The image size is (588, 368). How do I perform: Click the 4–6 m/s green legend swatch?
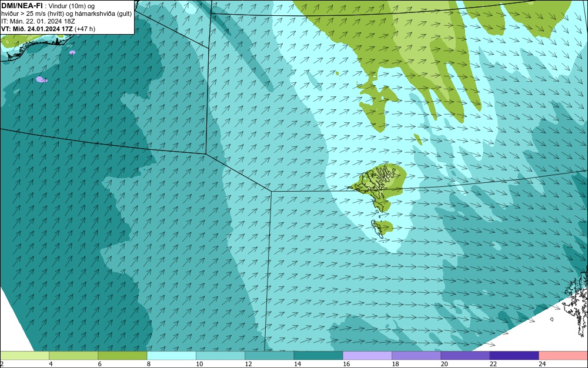click(x=73, y=356)
